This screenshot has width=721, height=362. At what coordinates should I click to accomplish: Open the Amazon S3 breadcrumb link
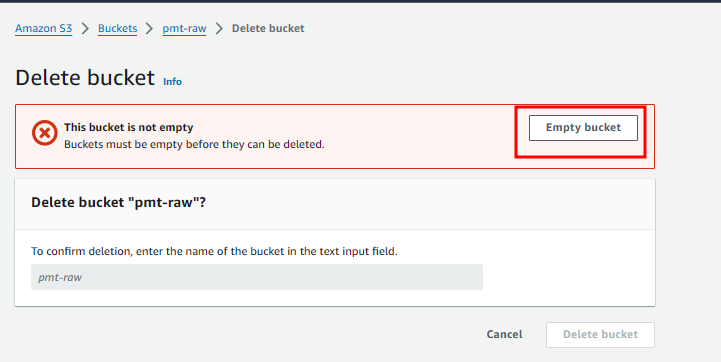44,29
